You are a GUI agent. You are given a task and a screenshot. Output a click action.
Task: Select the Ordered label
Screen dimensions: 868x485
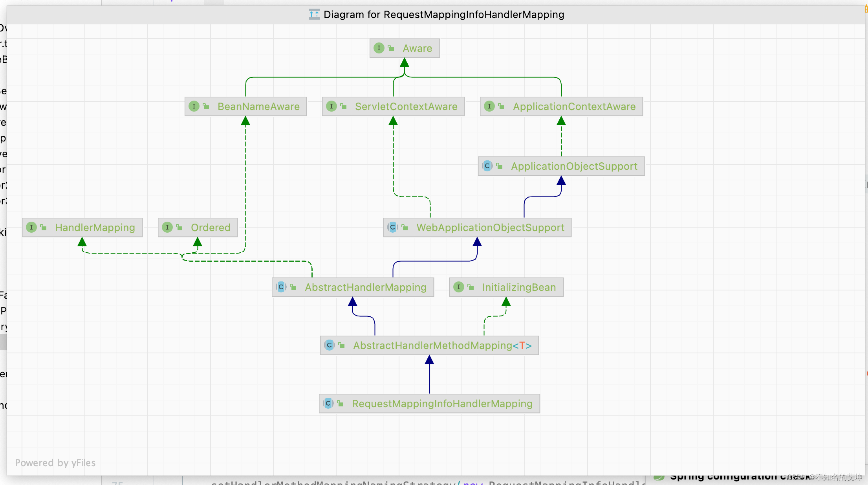pyautogui.click(x=211, y=228)
